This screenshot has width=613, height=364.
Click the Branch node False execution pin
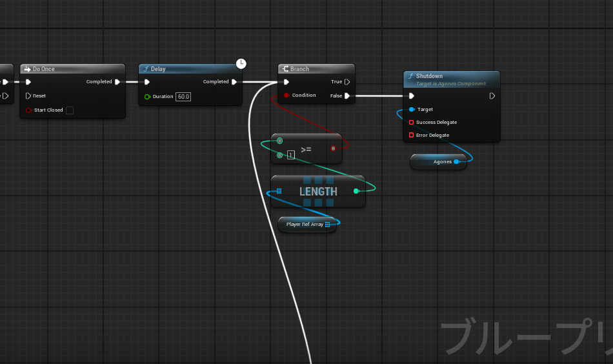tap(347, 96)
